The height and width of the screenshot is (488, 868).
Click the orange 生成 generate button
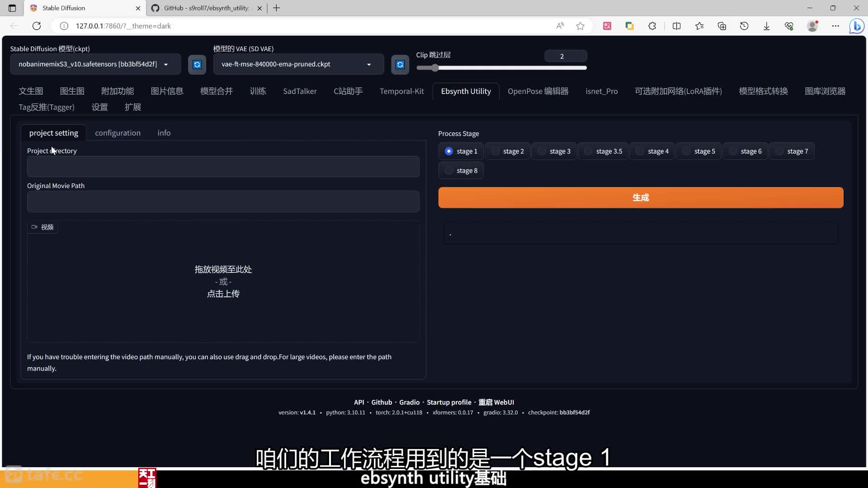tap(641, 197)
